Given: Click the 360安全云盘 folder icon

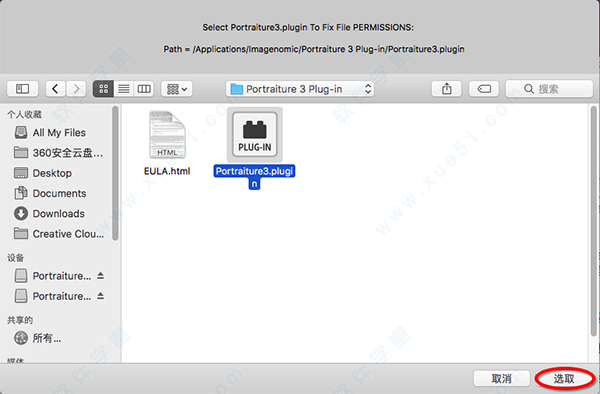Looking at the screenshot, I should pyautogui.click(x=21, y=153).
